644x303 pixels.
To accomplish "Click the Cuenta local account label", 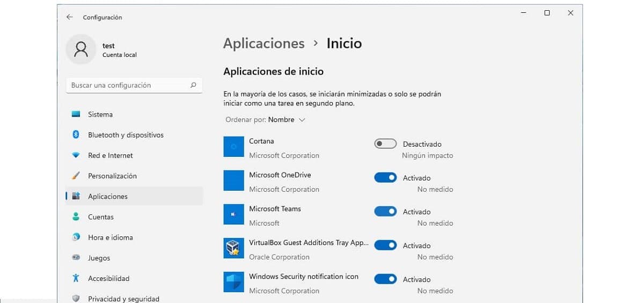I will 120,55.
